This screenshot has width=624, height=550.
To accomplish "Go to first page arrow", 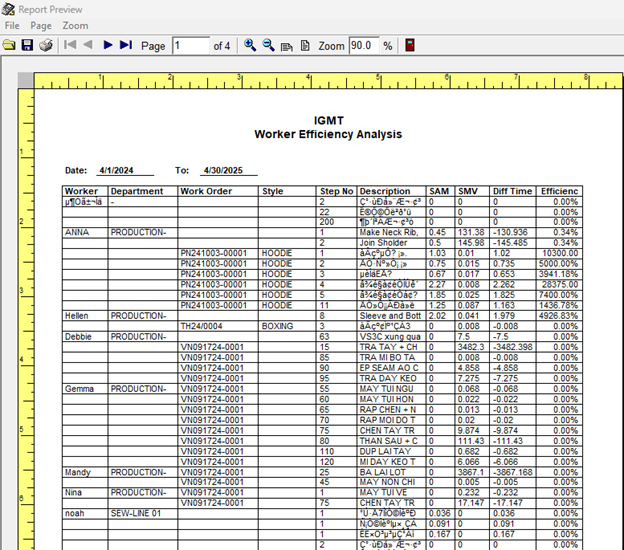I will point(70,45).
